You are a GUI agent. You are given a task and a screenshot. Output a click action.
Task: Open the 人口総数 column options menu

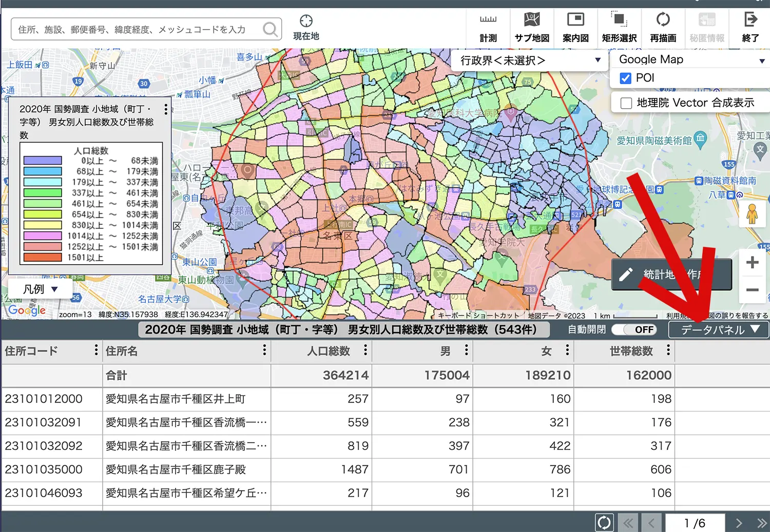pyautogui.click(x=364, y=351)
